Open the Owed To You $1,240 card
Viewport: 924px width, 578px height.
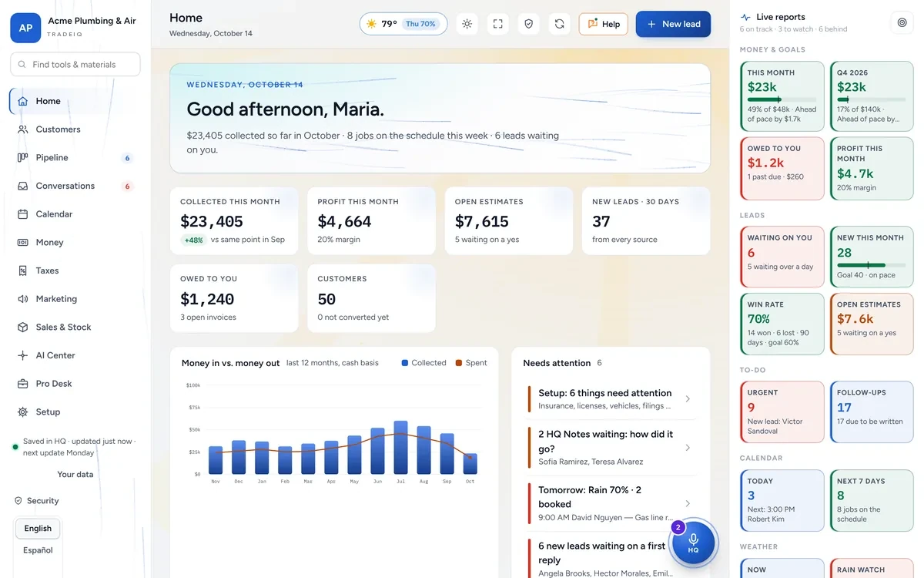click(234, 298)
